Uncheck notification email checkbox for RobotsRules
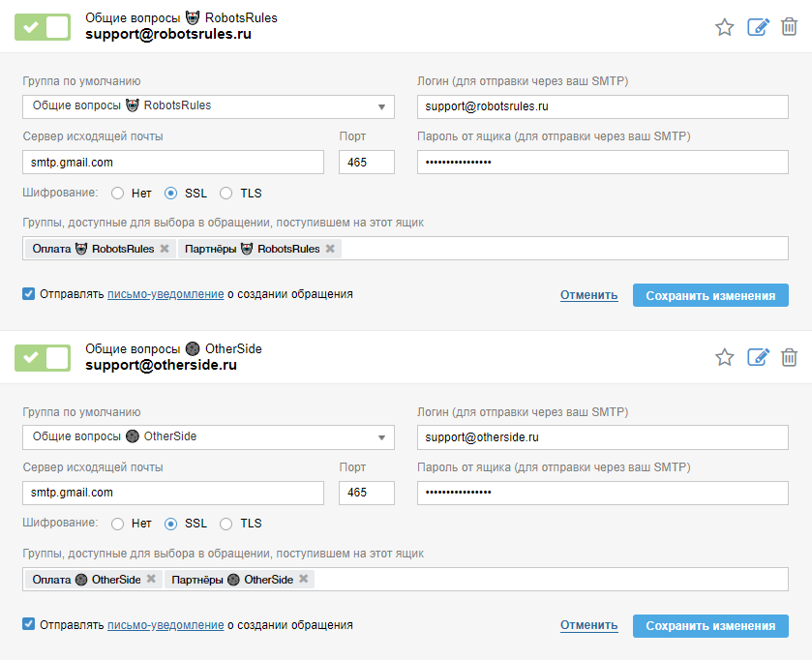The height and width of the screenshot is (660, 812). pyautogui.click(x=29, y=294)
